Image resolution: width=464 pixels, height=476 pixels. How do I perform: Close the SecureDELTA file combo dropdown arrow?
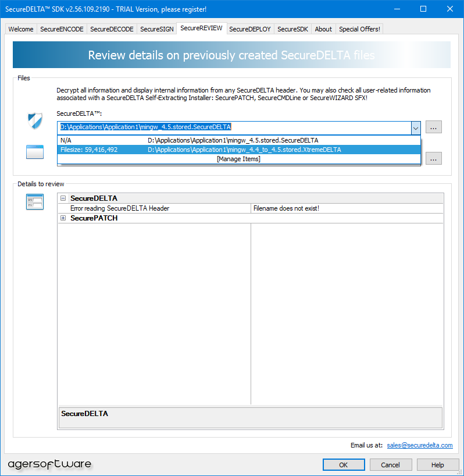pos(416,128)
